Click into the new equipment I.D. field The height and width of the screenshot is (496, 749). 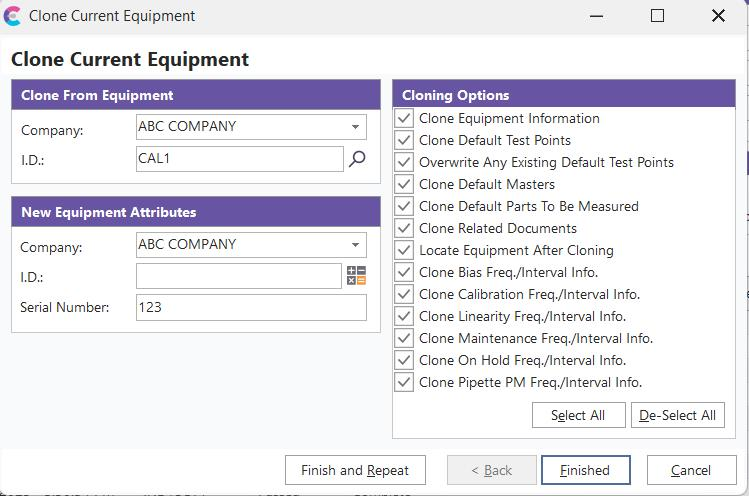click(x=238, y=276)
